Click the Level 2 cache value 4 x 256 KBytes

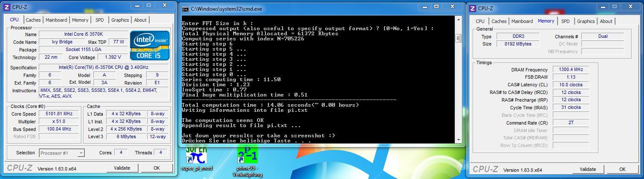tap(126, 129)
